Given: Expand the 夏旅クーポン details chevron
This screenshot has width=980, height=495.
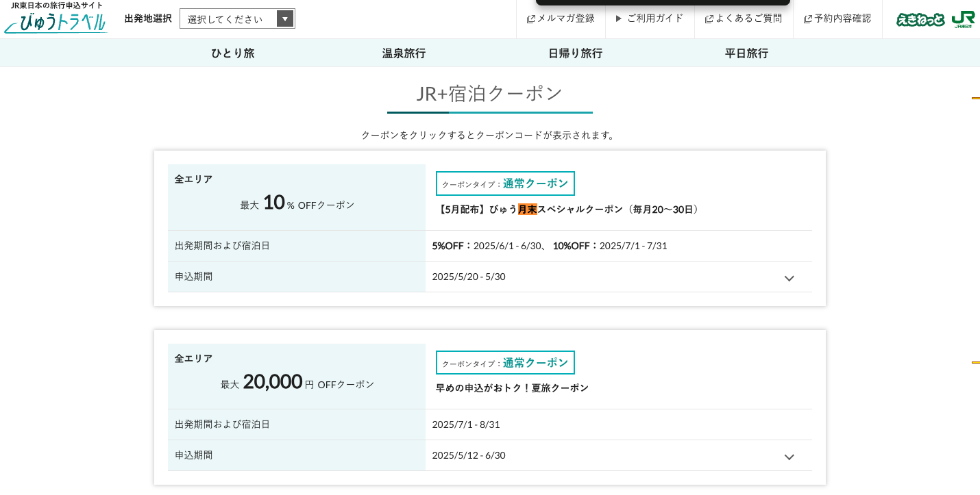Looking at the screenshot, I should (789, 457).
